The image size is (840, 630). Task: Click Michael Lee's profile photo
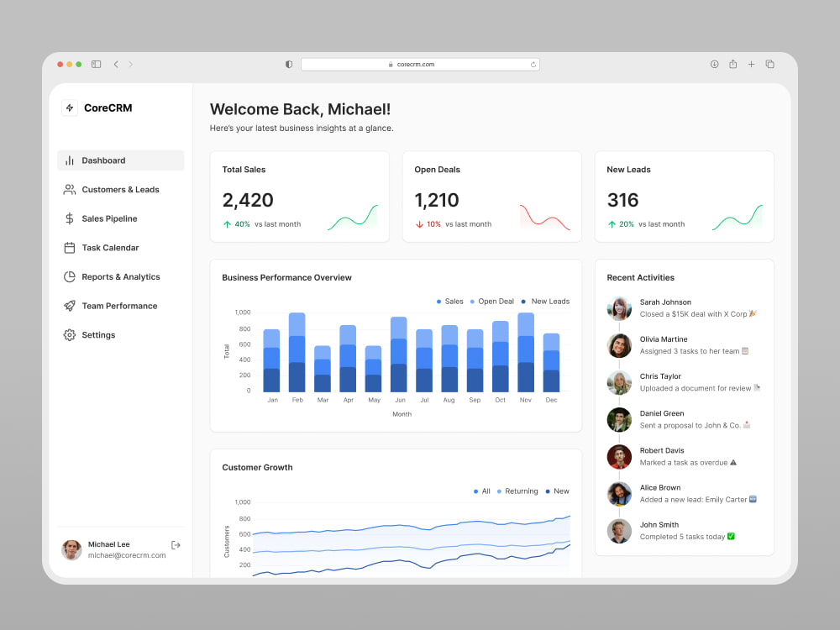click(71, 549)
